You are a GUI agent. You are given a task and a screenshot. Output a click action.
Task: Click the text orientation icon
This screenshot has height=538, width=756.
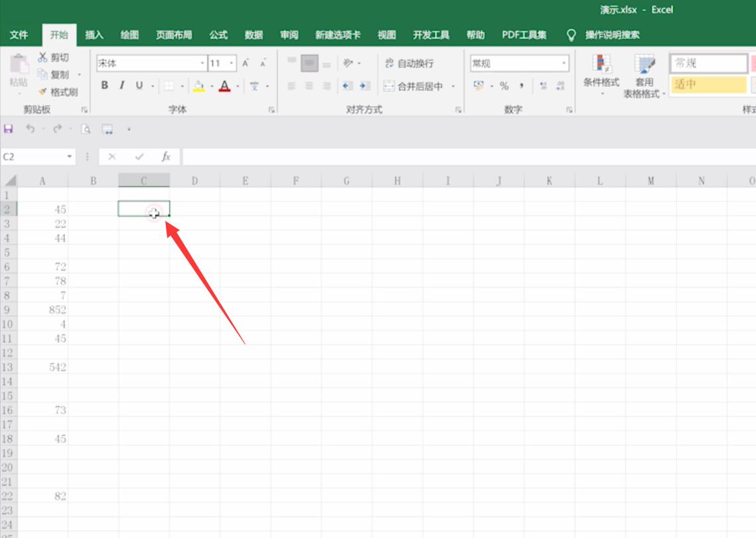pos(348,62)
